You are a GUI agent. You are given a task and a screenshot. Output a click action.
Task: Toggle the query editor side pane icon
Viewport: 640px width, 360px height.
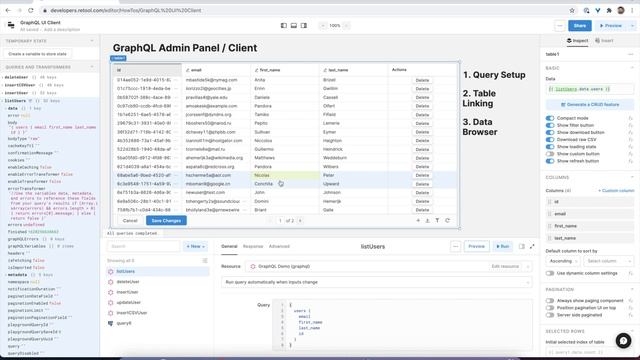(x=522, y=246)
